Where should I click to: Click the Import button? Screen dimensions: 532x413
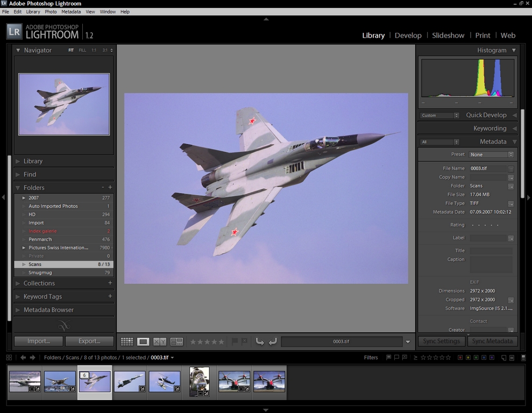pos(39,341)
